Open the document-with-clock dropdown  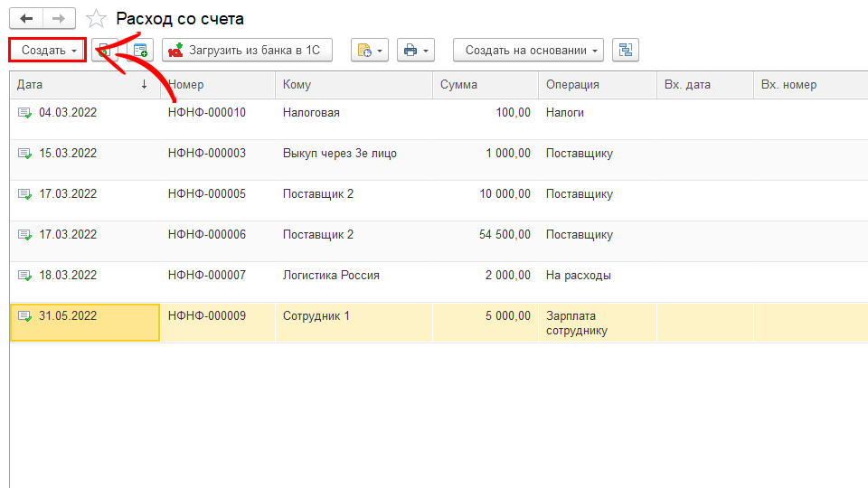click(369, 51)
